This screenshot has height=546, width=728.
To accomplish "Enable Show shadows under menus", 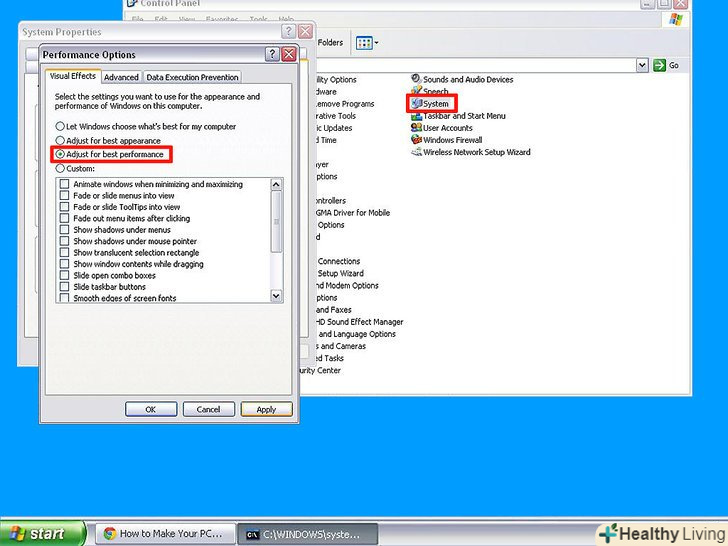I will tap(65, 229).
